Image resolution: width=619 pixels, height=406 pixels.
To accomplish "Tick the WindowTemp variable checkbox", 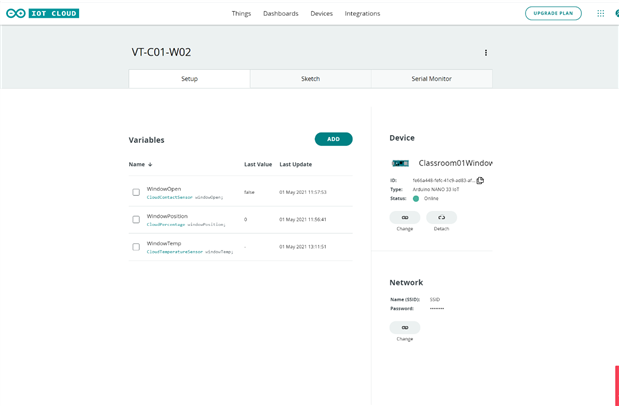I will (x=136, y=247).
